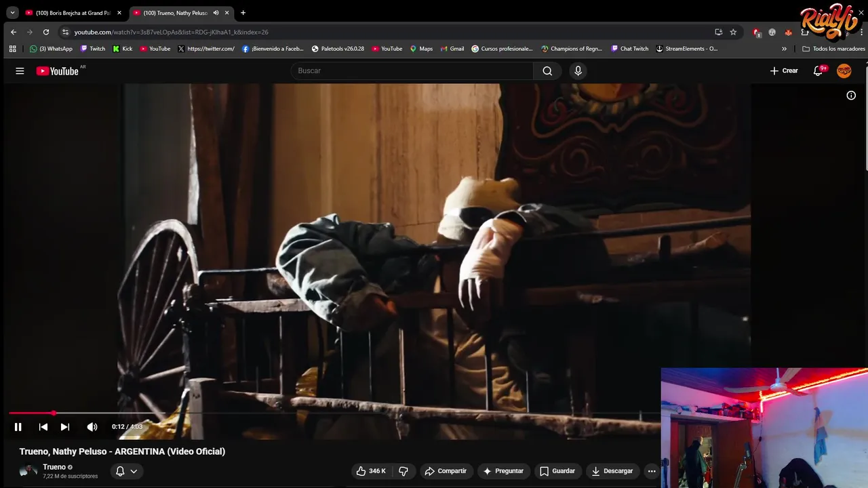Pause the video with the pause button
This screenshot has height=488, width=868.
click(x=18, y=427)
